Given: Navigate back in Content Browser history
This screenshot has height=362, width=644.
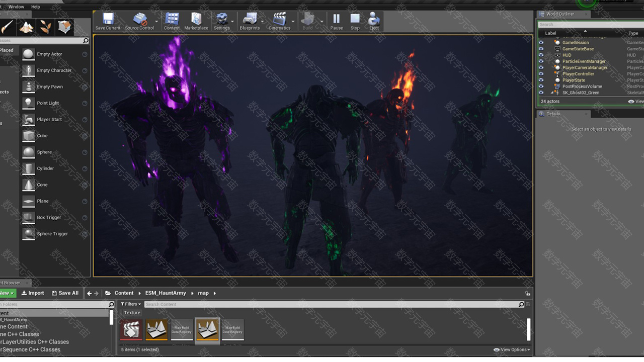Looking at the screenshot, I should click(x=89, y=293).
